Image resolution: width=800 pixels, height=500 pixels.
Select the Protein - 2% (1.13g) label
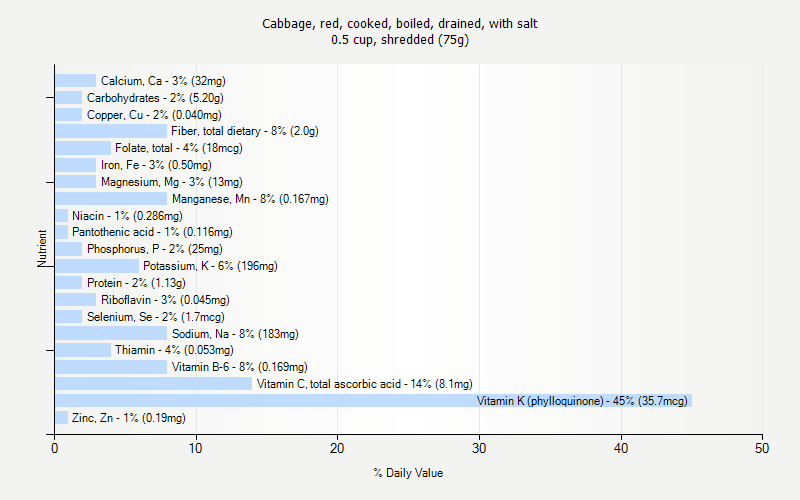(x=136, y=283)
